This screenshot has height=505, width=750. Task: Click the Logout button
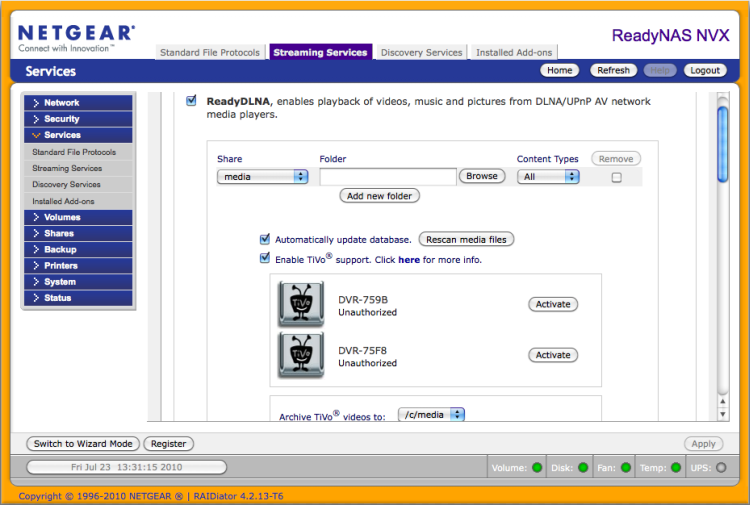705,70
